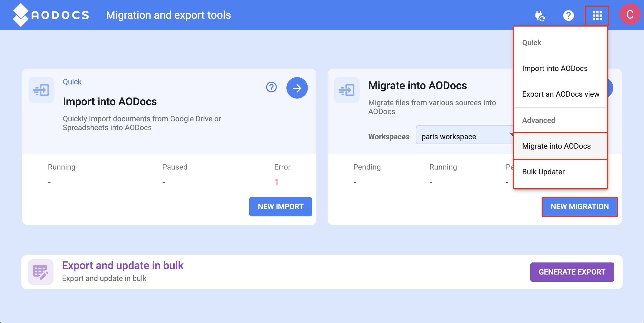644x323 pixels.
Task: Click the Paused label in Import card
Action: pyautogui.click(x=175, y=167)
